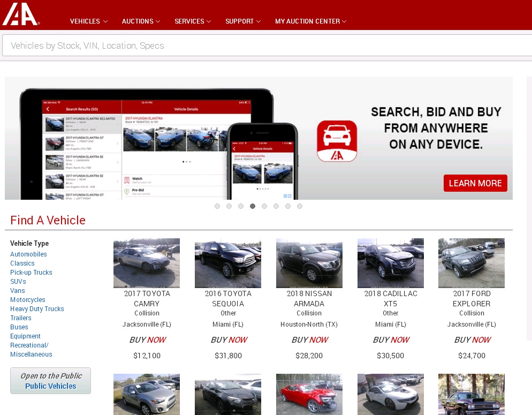Screen dimensions: 532x415
Task: Open the Services dropdown
Action: (192, 21)
